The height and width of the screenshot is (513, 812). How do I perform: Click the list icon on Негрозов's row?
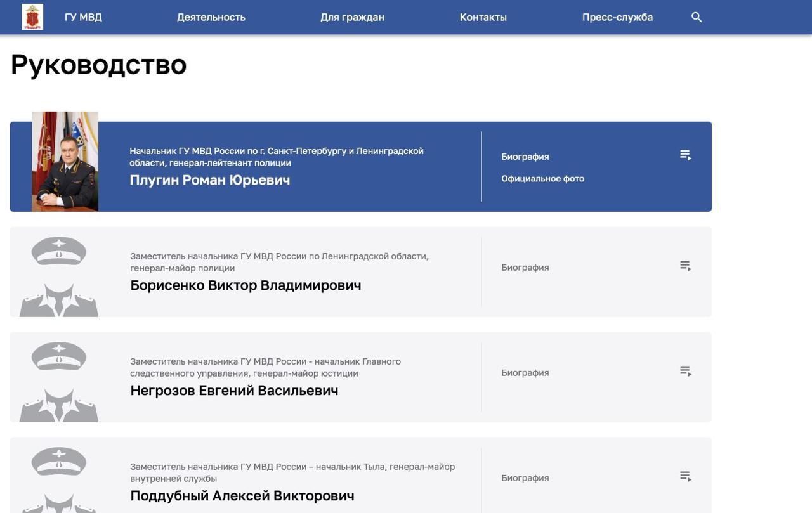click(685, 371)
